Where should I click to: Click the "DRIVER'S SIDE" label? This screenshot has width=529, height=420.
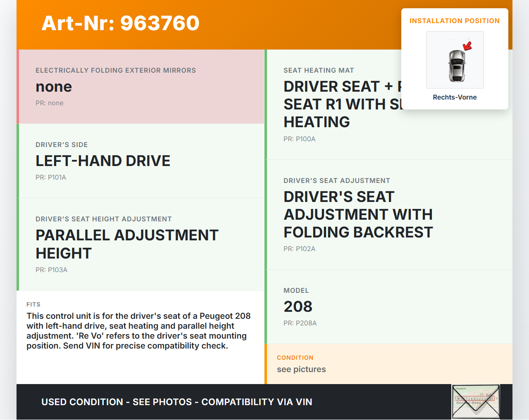[62, 145]
